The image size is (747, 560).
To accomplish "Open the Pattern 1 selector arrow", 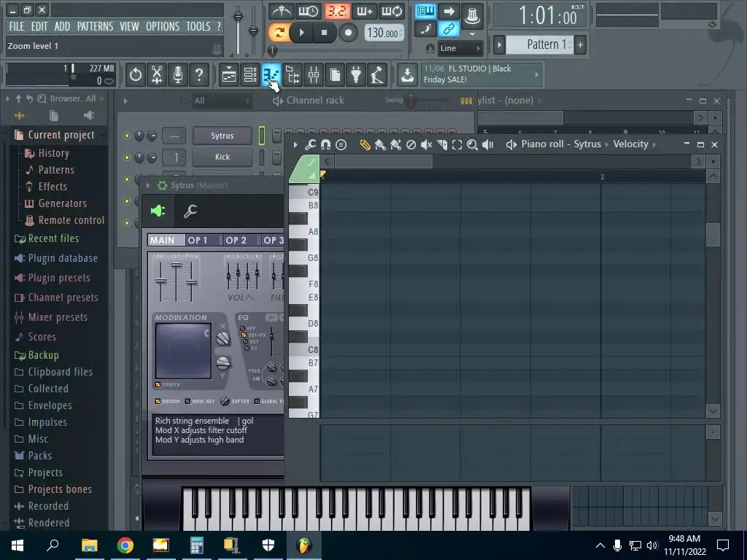I will tap(499, 45).
